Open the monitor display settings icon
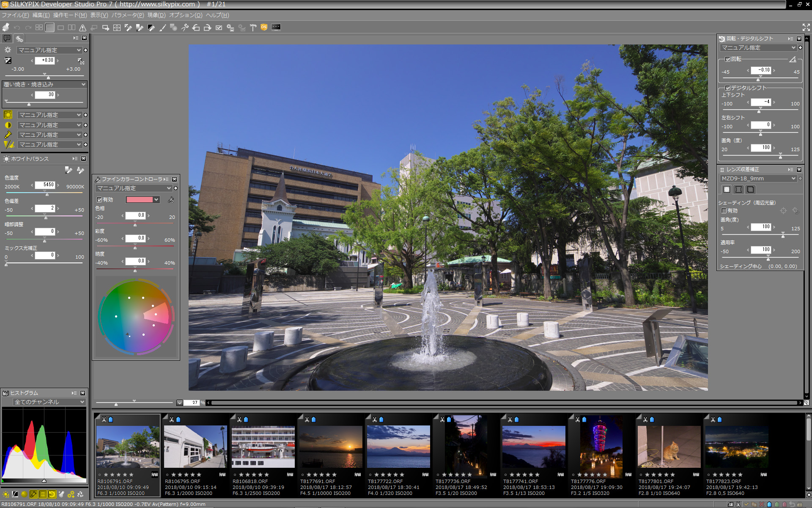The image size is (812, 508). (x=276, y=27)
